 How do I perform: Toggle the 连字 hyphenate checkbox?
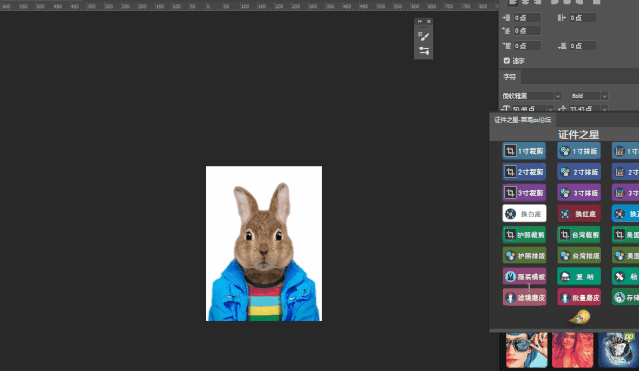[x=507, y=61]
